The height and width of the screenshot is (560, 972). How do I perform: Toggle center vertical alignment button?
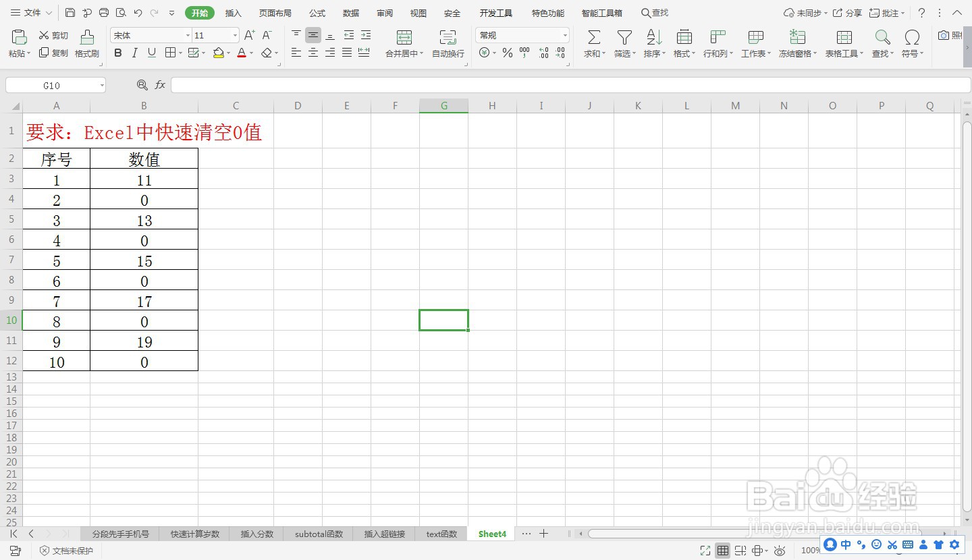313,35
